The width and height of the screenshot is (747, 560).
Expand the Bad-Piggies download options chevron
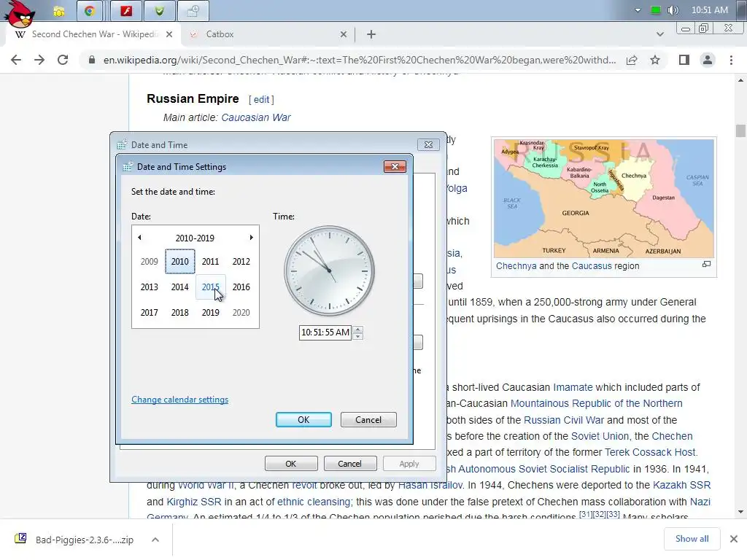[x=155, y=540]
